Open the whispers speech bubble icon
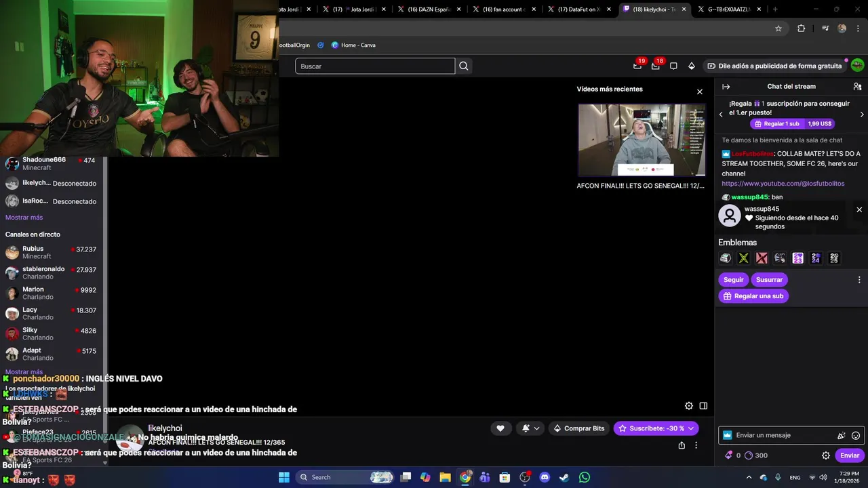Image resolution: width=868 pixels, height=488 pixels. coord(673,66)
